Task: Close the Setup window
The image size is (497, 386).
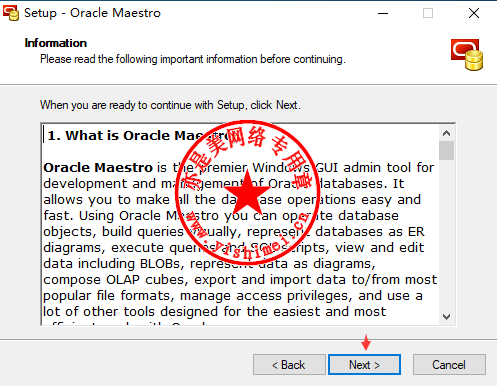Action: pyautogui.click(x=474, y=13)
